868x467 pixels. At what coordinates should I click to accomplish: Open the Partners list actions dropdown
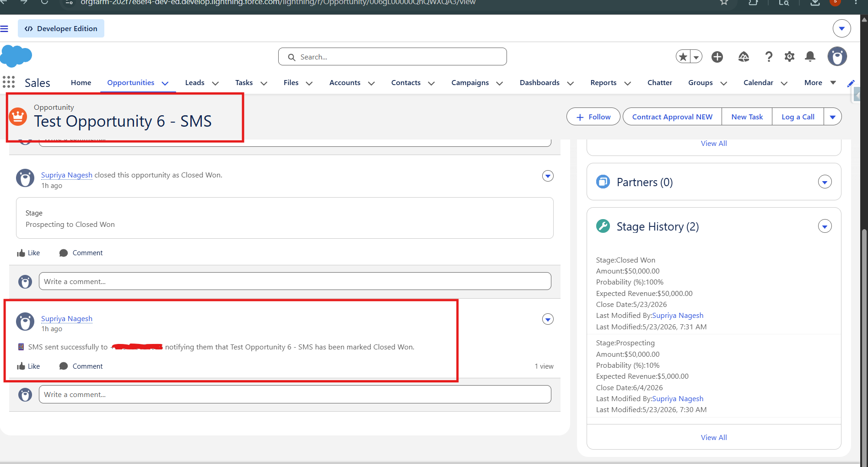(825, 182)
